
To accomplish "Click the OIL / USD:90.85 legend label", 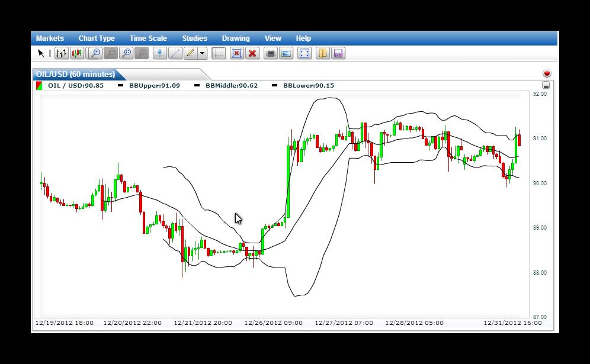I will (x=76, y=85).
